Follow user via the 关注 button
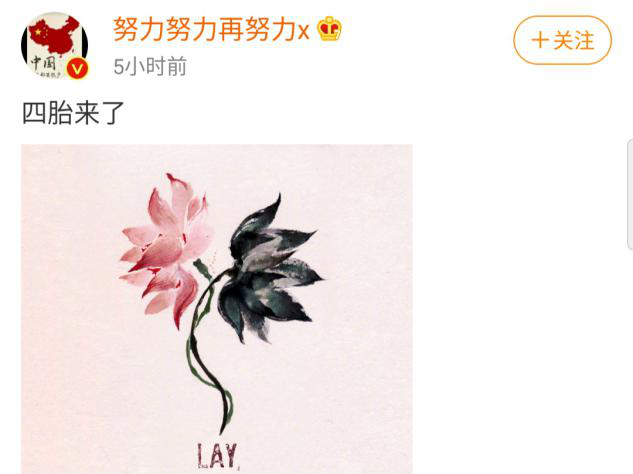Screen dimensions: 633x474 click(562, 40)
